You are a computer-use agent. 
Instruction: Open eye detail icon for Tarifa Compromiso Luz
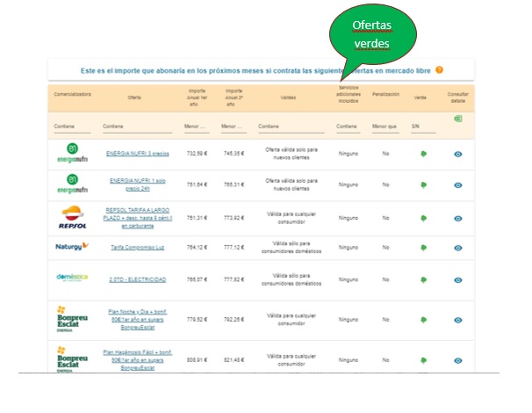[457, 248]
